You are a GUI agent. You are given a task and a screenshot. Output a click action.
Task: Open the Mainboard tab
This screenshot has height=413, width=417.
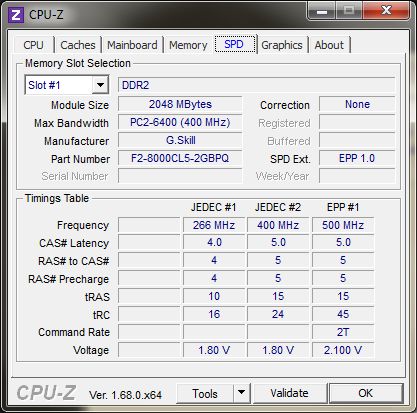click(x=132, y=45)
